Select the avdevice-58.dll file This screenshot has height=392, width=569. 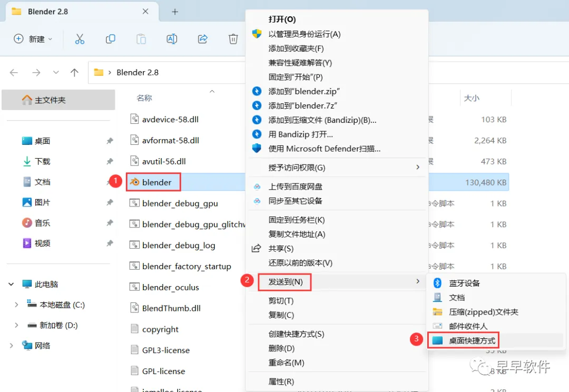click(x=170, y=120)
